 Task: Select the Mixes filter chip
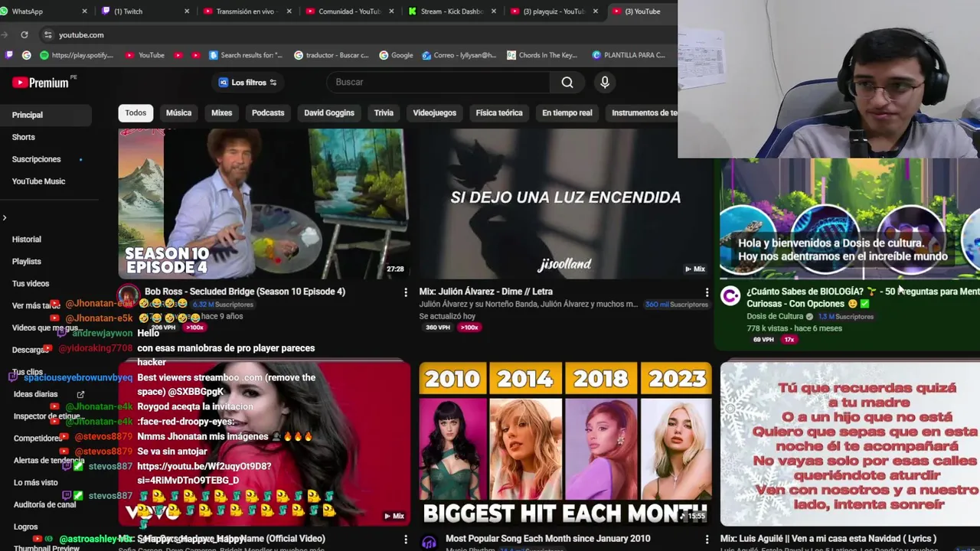coord(221,112)
